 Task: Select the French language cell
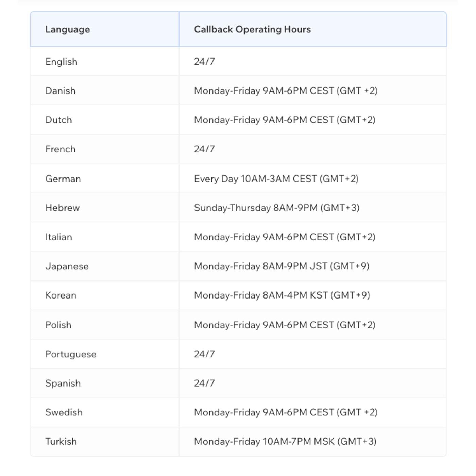(x=105, y=149)
